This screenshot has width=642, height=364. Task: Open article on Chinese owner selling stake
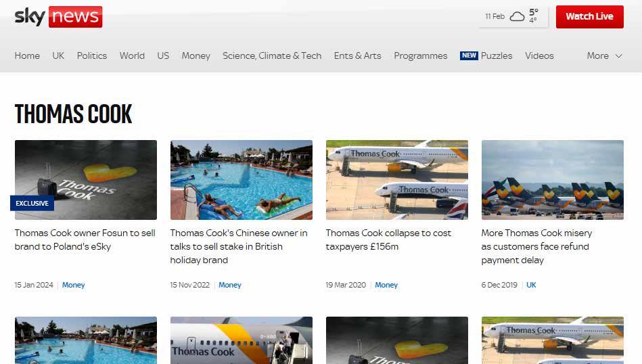(x=239, y=246)
